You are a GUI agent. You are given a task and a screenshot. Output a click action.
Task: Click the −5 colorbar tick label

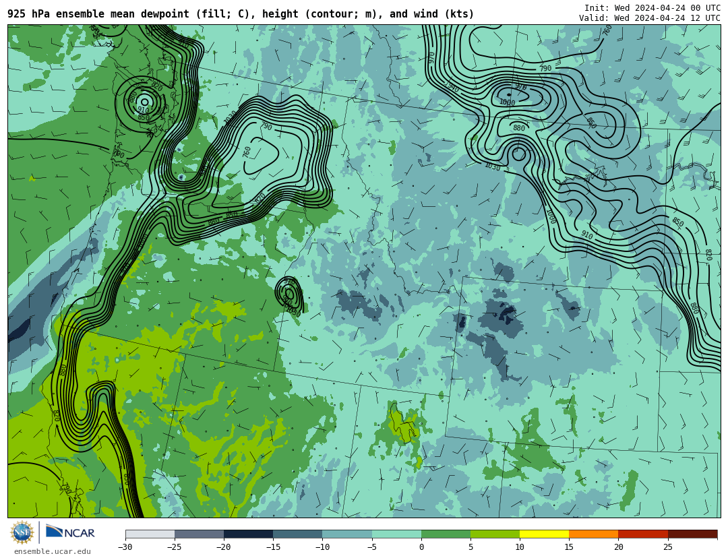click(372, 547)
